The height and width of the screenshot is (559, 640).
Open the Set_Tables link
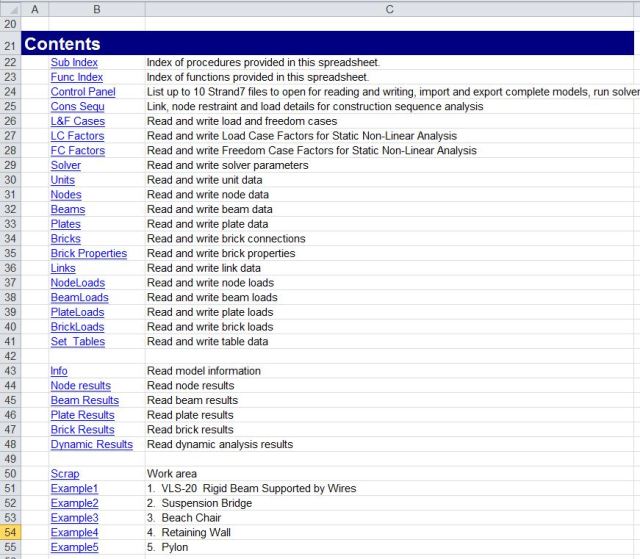[x=77, y=342]
